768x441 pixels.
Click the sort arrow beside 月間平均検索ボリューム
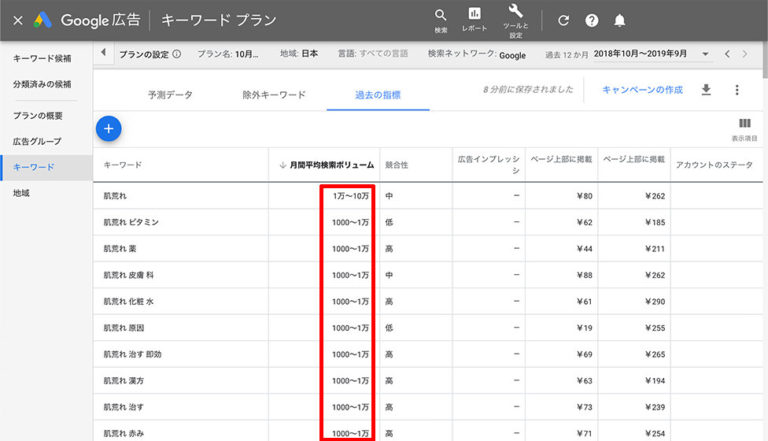click(283, 165)
